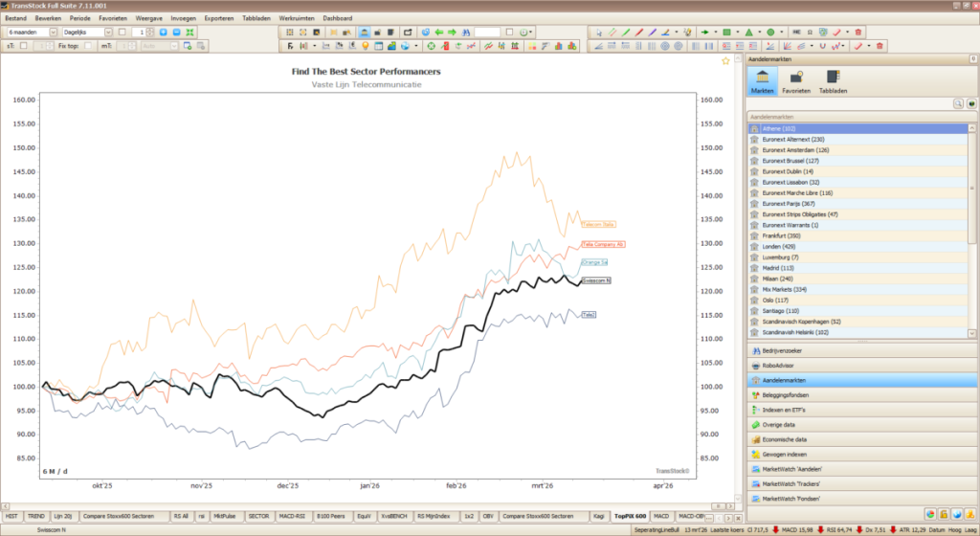Open Indexen en ETF's section
Screen dimensions: 980x536
click(x=862, y=410)
